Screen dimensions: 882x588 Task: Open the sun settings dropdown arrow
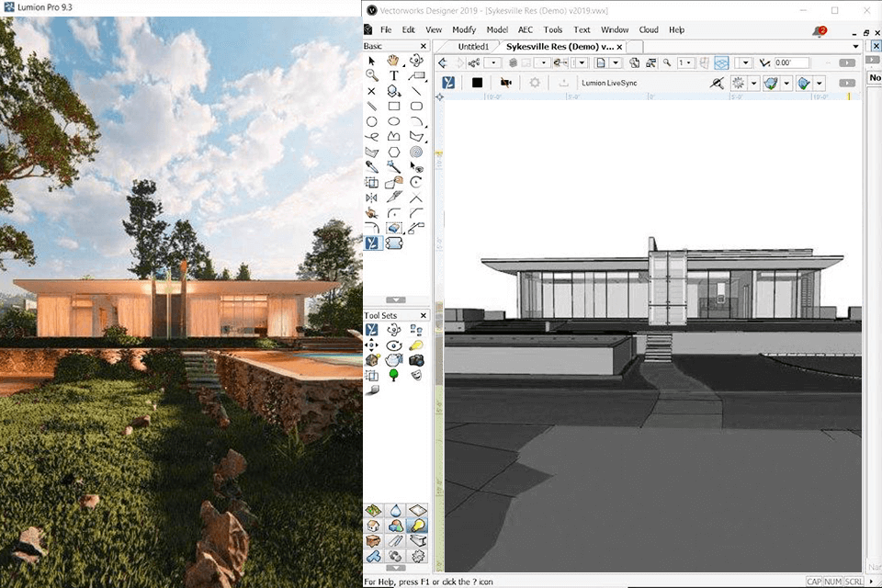pos(753,84)
